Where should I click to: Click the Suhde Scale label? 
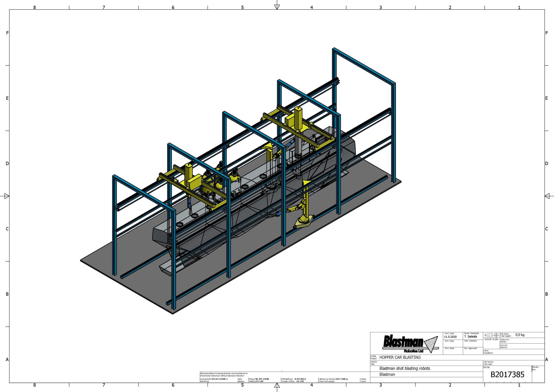(x=491, y=339)
